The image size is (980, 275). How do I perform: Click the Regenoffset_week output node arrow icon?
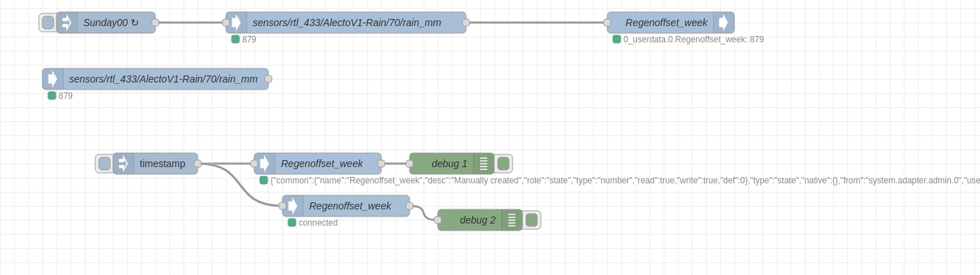pyautogui.click(x=724, y=23)
